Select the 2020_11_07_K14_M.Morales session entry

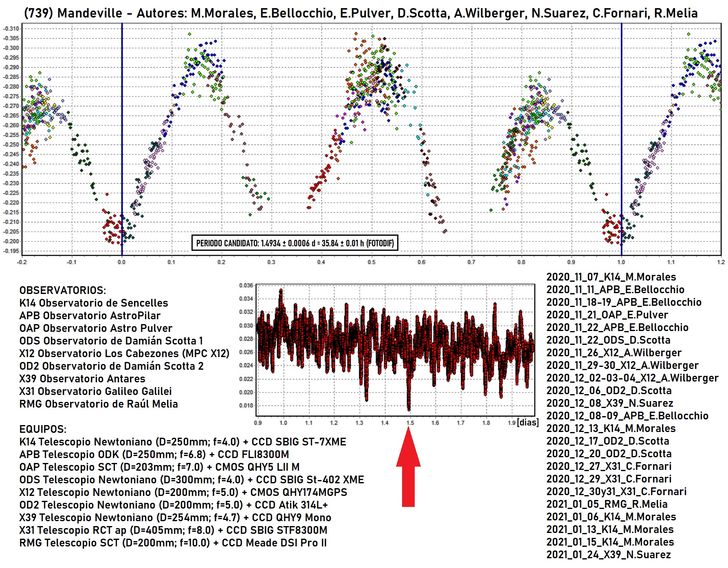click(611, 277)
